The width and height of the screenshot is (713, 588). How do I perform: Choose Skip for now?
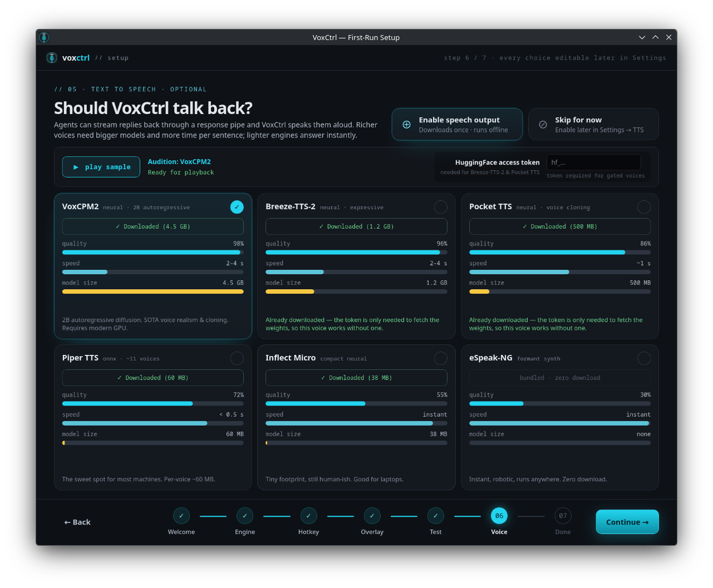593,125
